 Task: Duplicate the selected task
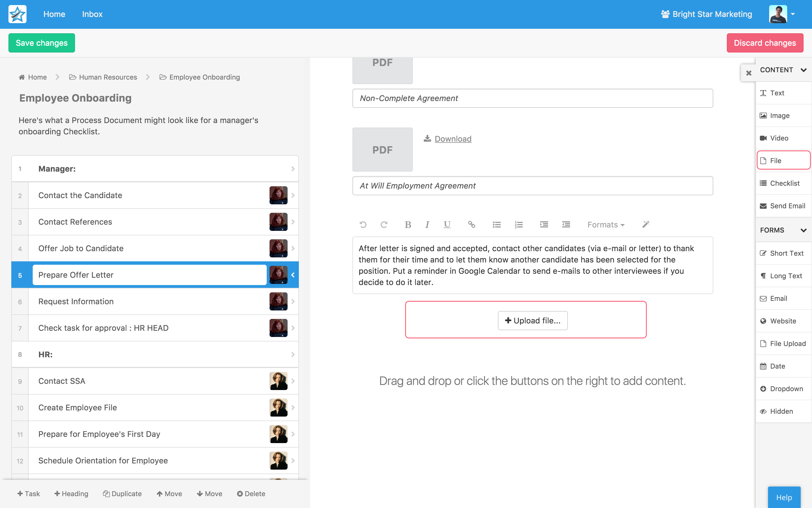[x=122, y=494]
